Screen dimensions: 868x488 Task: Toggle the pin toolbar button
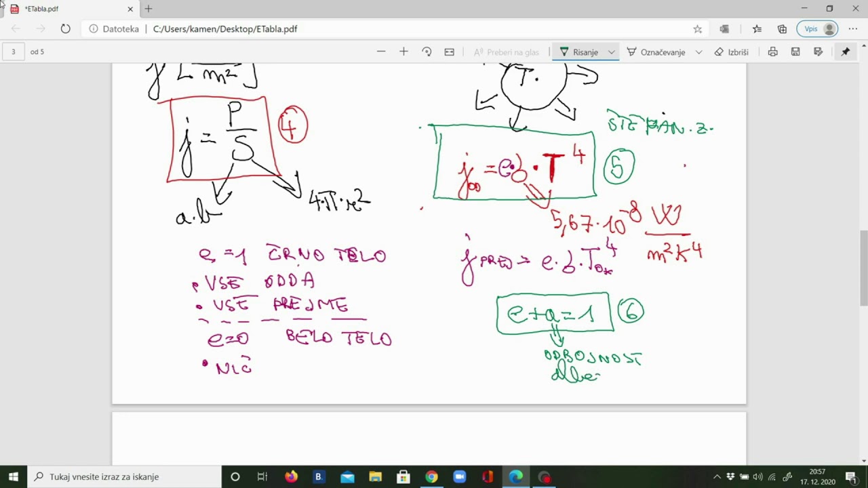[x=845, y=52]
